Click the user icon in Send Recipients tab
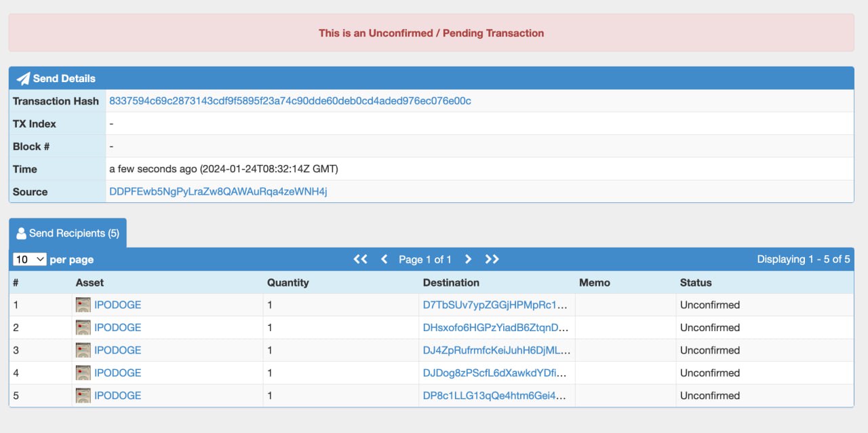868x433 pixels. click(21, 233)
